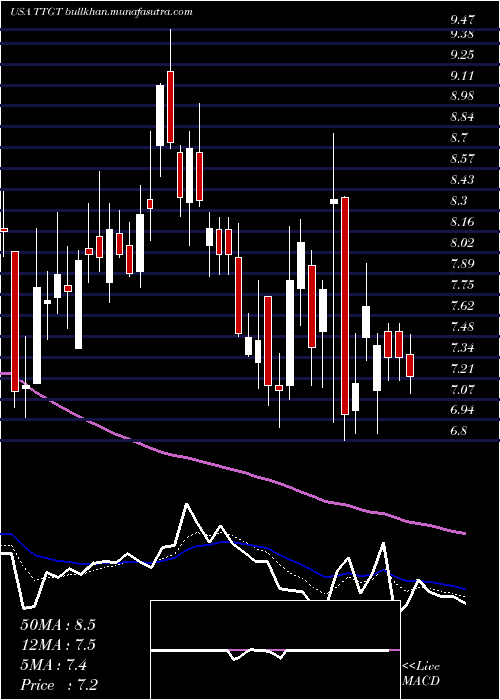500x700 pixels.
Task: Click the 8.57 price axis label
Action: point(462,159)
